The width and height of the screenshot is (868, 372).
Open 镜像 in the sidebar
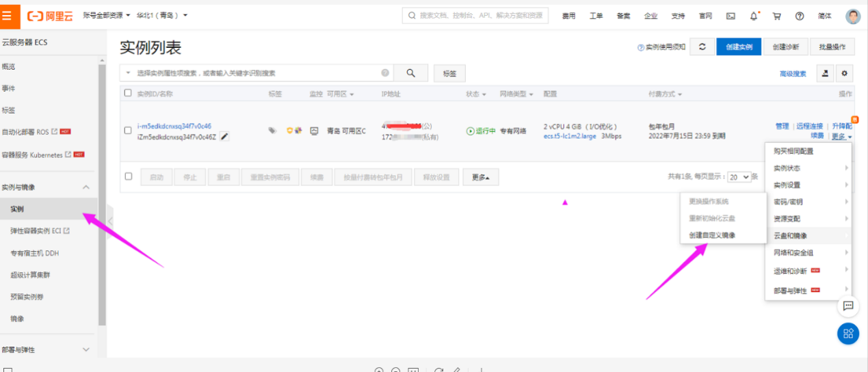[x=17, y=319]
